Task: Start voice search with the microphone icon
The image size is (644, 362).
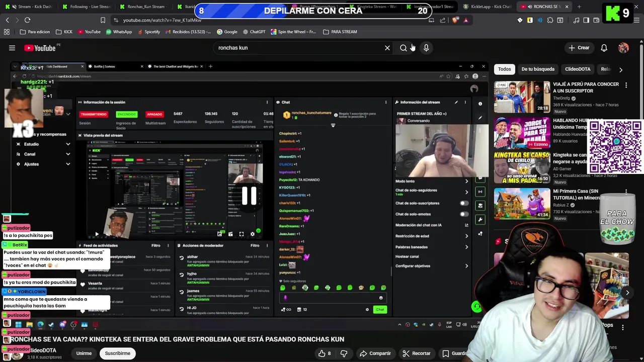Action: [426, 48]
